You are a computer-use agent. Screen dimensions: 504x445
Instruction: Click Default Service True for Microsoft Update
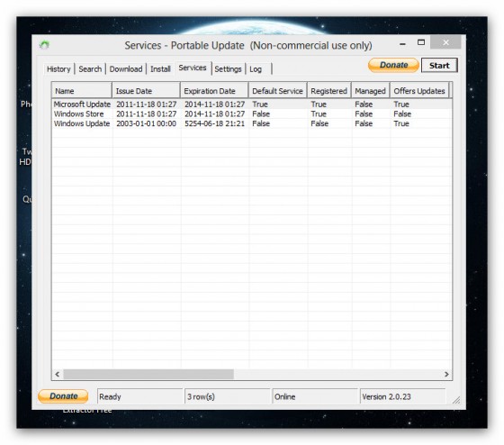260,104
